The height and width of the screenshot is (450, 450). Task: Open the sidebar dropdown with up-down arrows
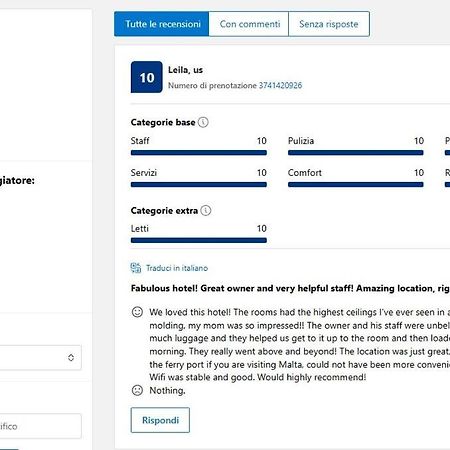click(x=41, y=358)
